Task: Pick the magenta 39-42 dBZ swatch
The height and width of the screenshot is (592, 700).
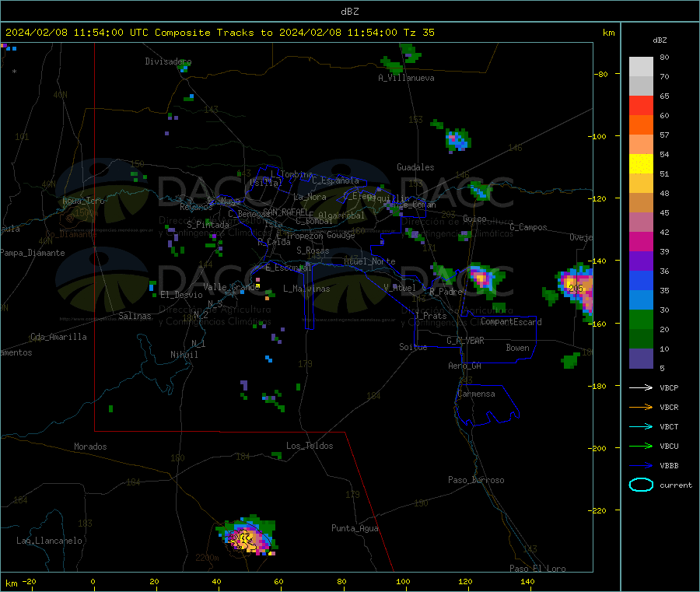Action: pyautogui.click(x=641, y=241)
